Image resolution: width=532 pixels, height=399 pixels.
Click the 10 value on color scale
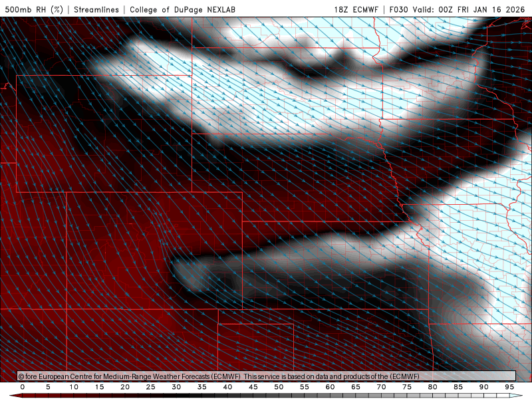pyautogui.click(x=74, y=387)
